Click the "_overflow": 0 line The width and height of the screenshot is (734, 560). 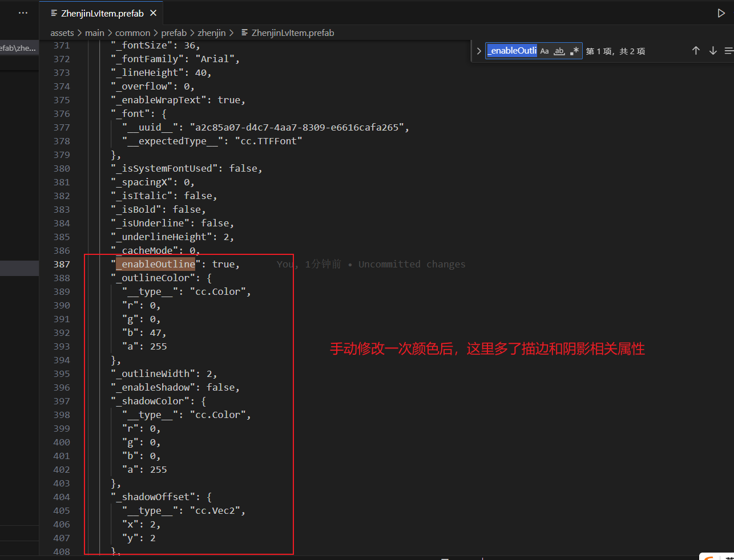pyautogui.click(x=152, y=86)
